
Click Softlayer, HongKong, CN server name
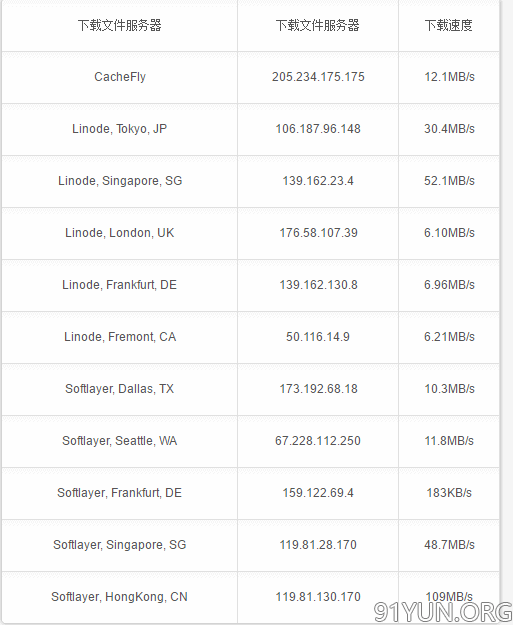(x=119, y=597)
